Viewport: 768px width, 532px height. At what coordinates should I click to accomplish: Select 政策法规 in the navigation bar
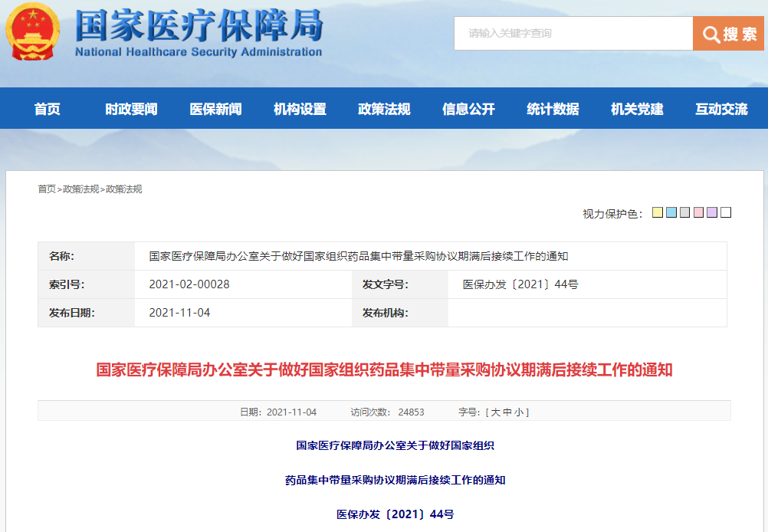click(384, 109)
